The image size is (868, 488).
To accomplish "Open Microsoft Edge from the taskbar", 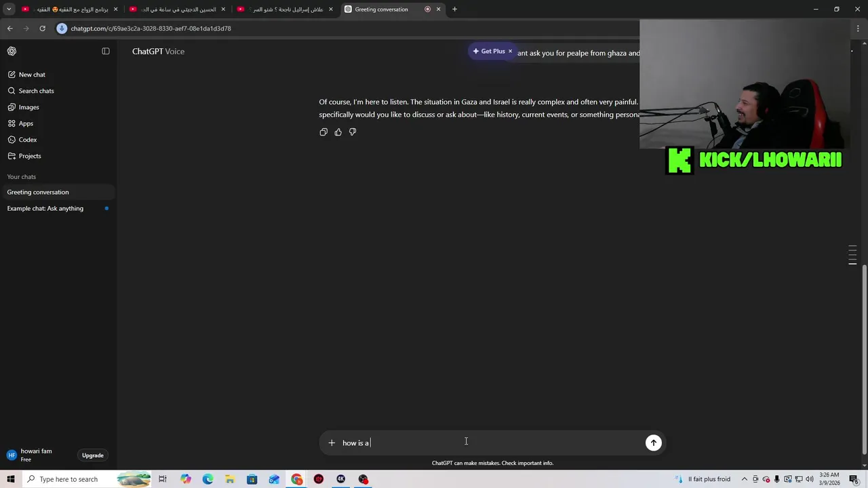I will click(208, 479).
